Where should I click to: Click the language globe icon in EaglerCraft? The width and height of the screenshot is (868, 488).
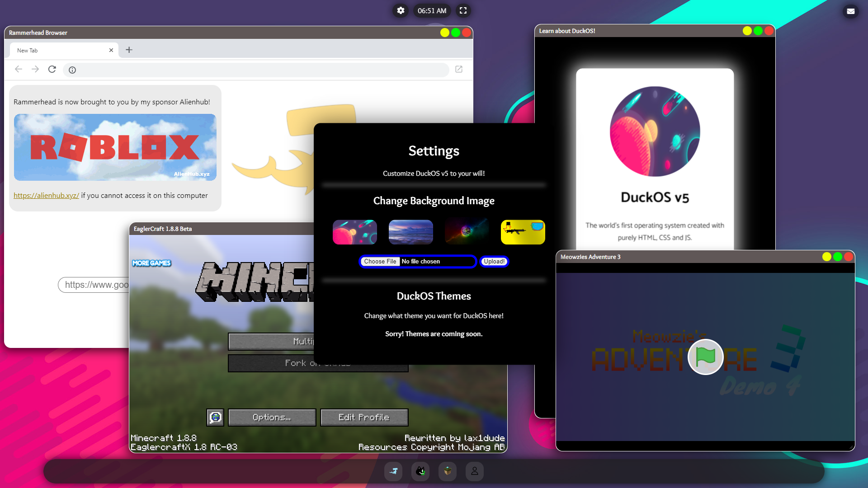click(215, 418)
